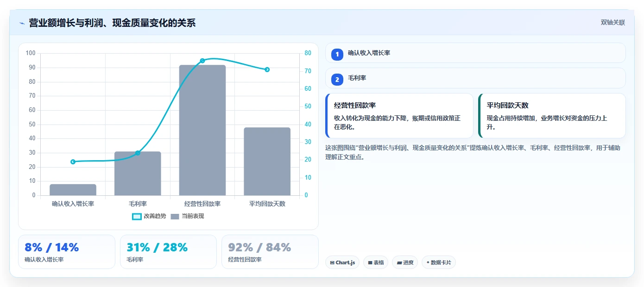Screen dimensions: 644x287
Task: Click the text 收入转化为现金的能力下降
Action: pos(370,119)
